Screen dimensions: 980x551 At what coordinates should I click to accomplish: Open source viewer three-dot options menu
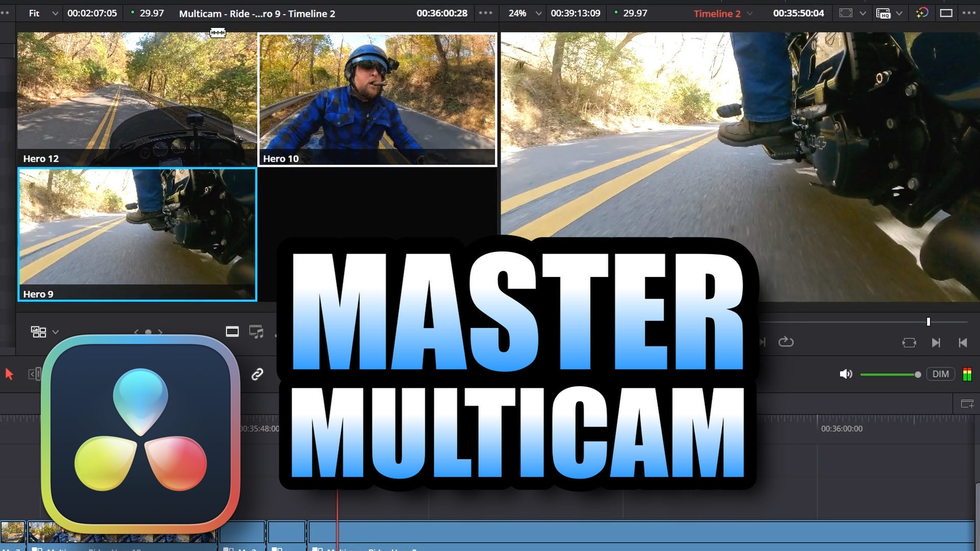point(485,13)
